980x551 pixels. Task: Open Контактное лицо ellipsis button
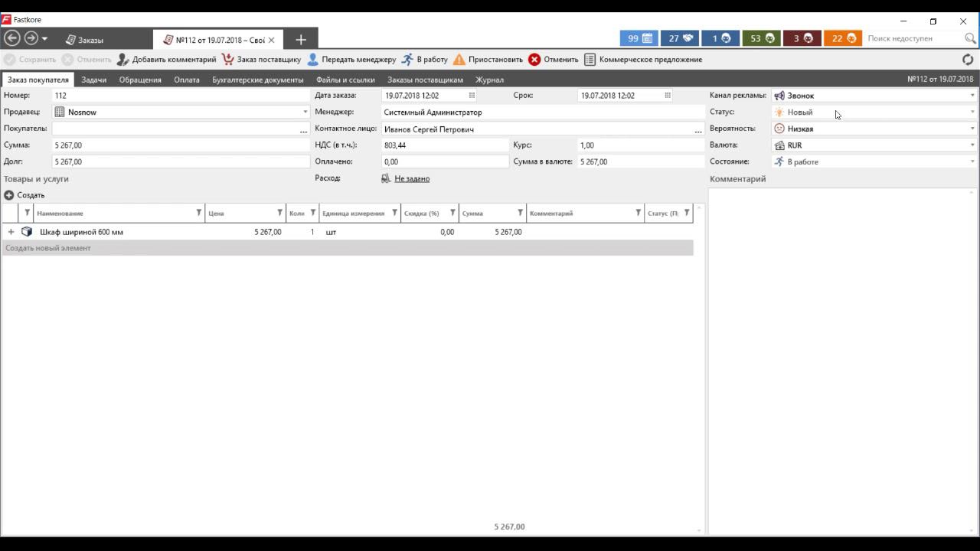tap(698, 129)
